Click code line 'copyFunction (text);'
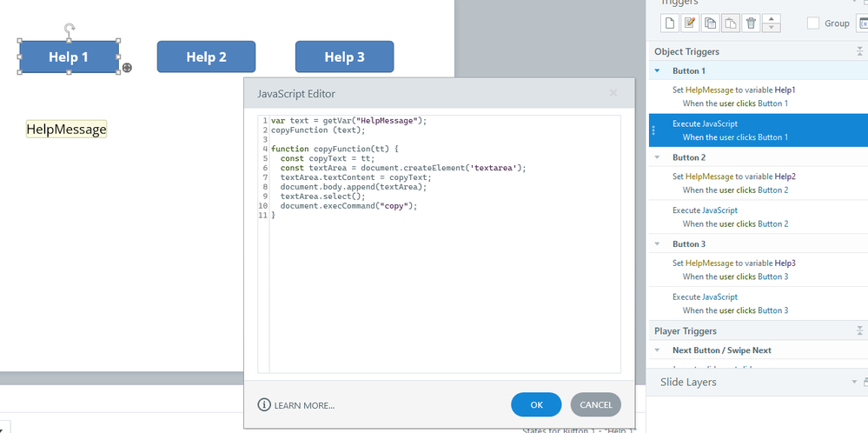 pos(318,130)
